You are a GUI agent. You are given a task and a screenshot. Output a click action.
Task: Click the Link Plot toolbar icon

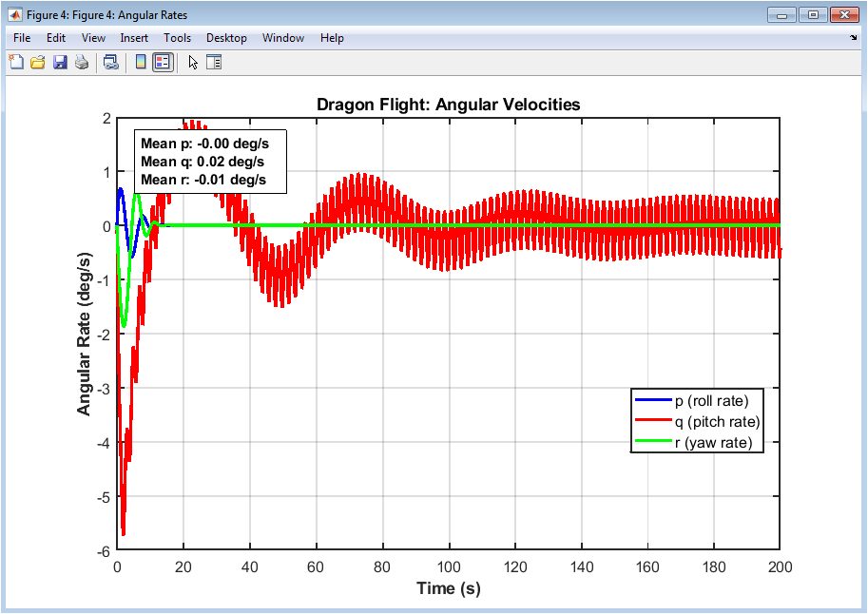pyautogui.click(x=111, y=63)
